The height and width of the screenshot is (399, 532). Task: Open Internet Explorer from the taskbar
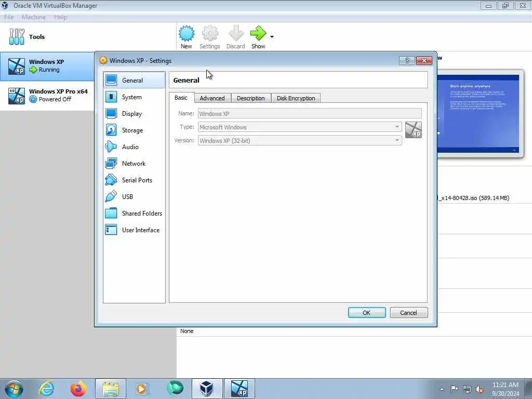click(x=46, y=389)
